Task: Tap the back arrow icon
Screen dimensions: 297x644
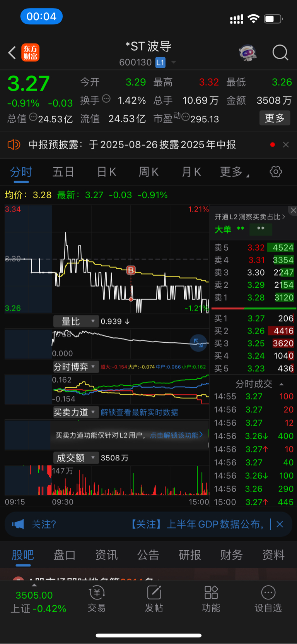Action: pyautogui.click(x=12, y=53)
